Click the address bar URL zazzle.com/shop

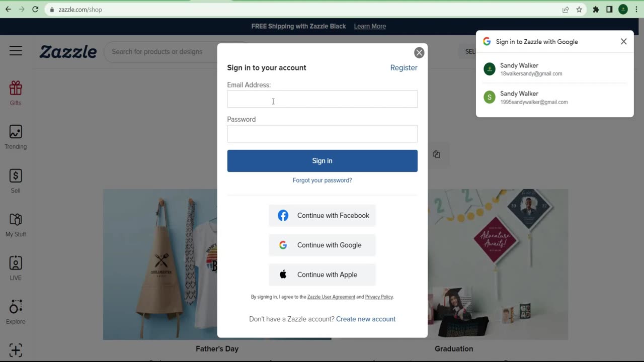pyautogui.click(x=80, y=10)
